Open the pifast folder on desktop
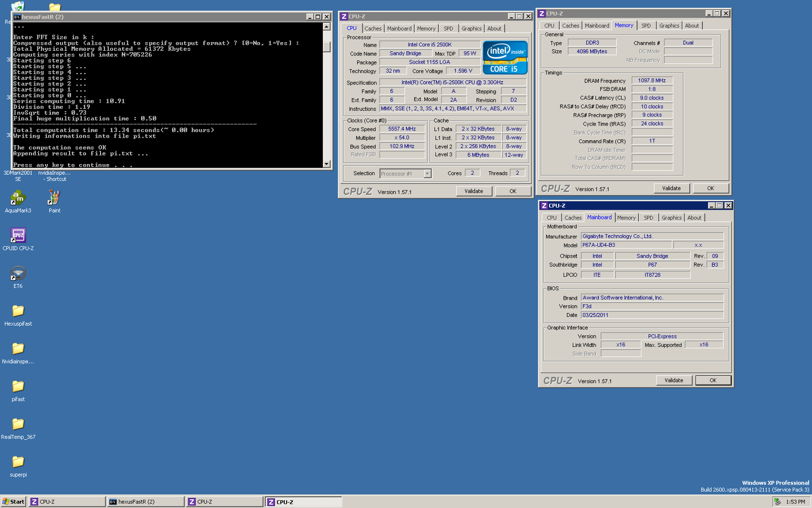This screenshot has height=508, width=812. pyautogui.click(x=18, y=390)
